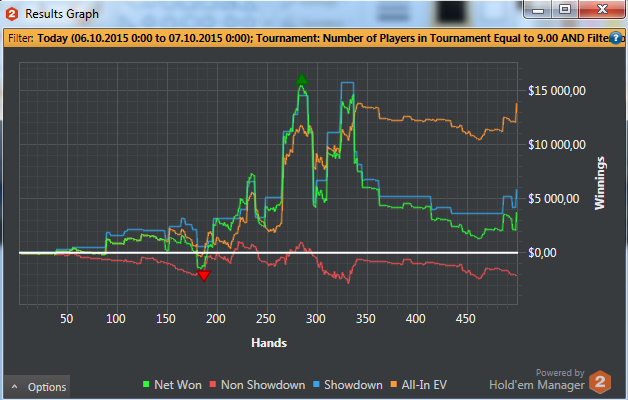Click the Hold'em Manager 2 window icon
The height and width of the screenshot is (400, 628).
(12, 14)
